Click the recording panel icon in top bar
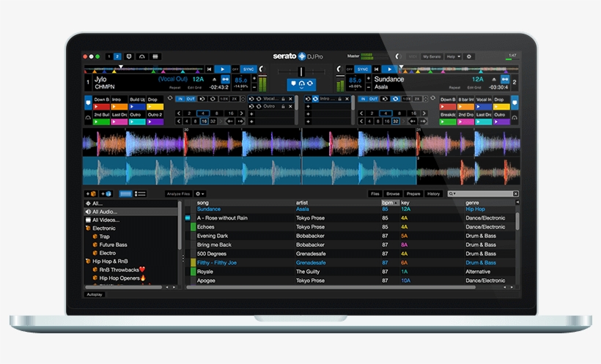 click(x=129, y=56)
